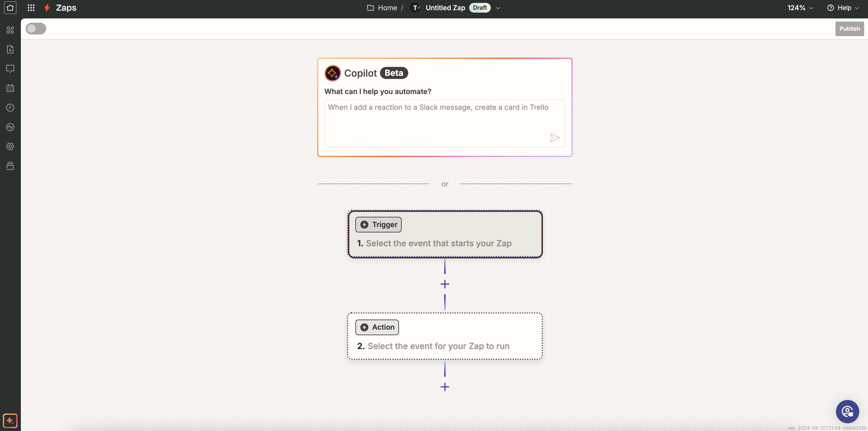Open the Zap status activity icon
The height and width of the screenshot is (431, 868).
point(10,127)
